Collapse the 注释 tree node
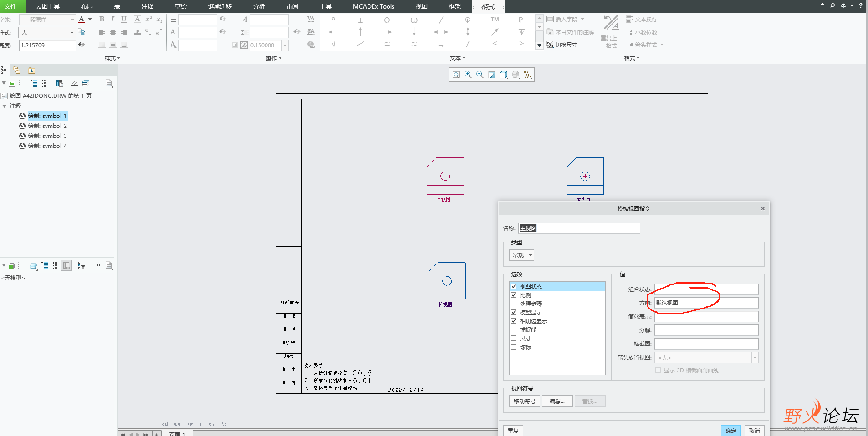 coord(4,106)
